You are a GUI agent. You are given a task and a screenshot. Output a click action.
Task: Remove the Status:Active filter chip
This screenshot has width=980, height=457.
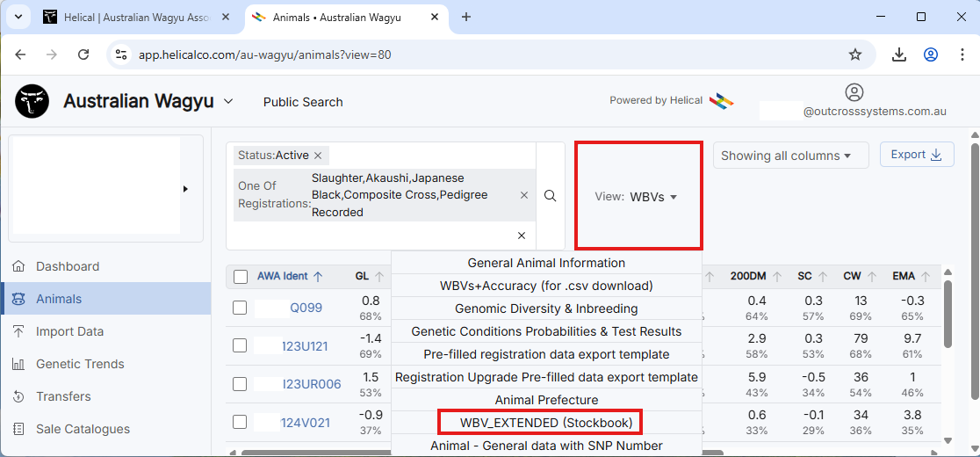click(318, 156)
